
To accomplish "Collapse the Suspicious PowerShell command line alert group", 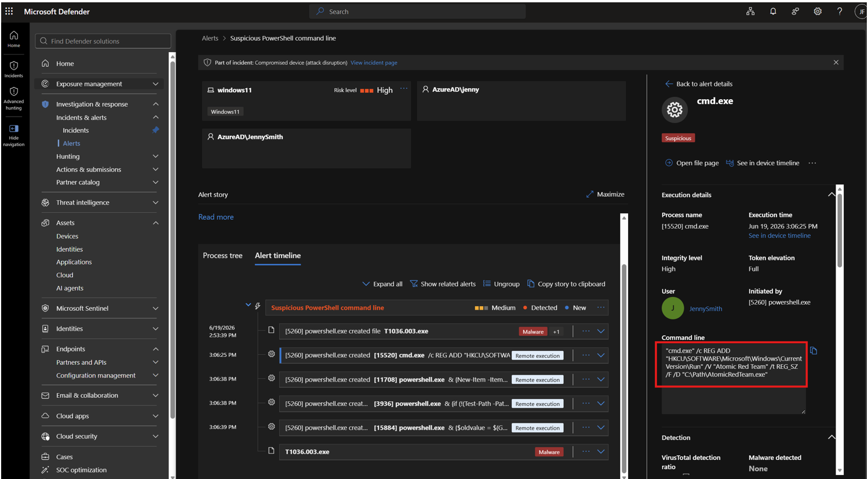I will [x=248, y=304].
